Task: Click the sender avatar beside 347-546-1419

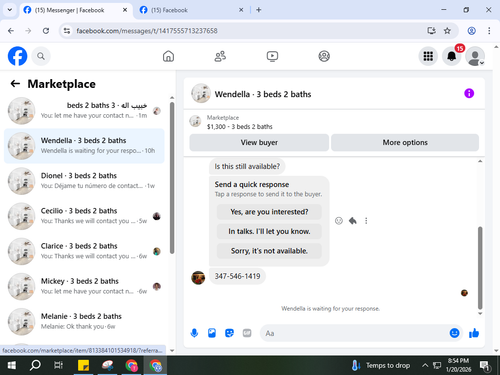Action: 198,278
